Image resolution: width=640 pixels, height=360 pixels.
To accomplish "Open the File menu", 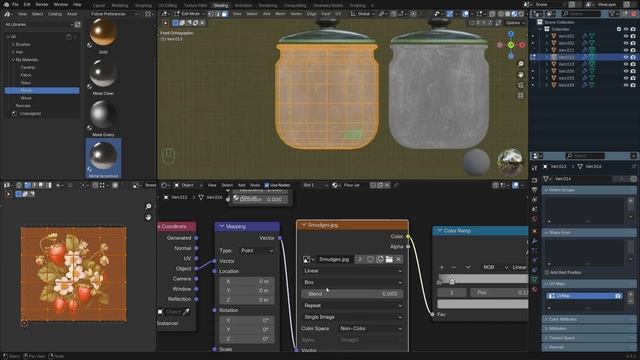I will tap(15, 4).
